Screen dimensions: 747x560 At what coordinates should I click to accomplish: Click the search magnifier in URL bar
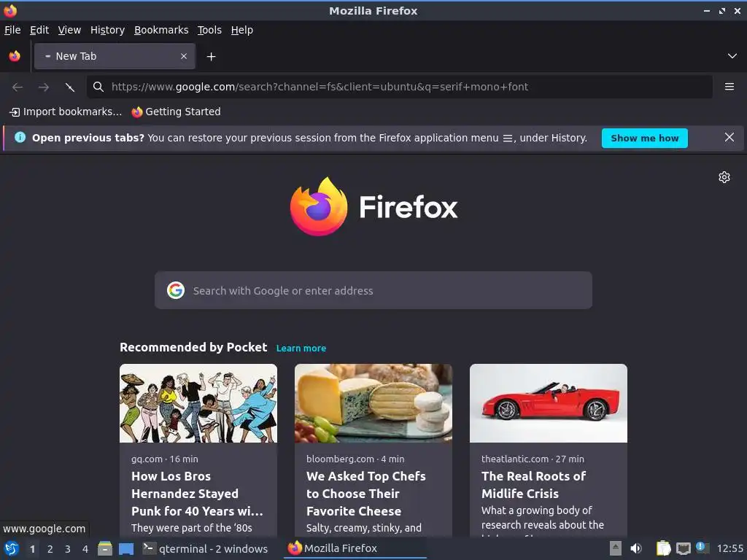click(x=98, y=87)
